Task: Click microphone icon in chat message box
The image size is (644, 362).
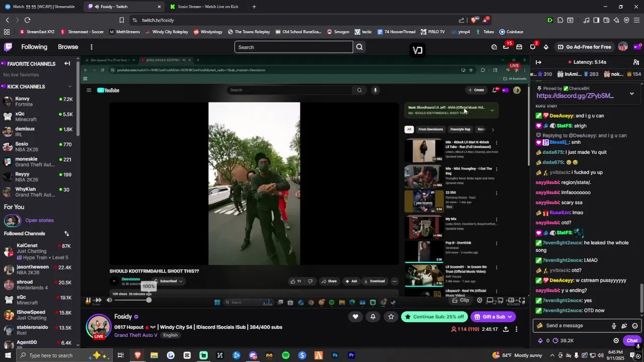Action: coord(614,326)
